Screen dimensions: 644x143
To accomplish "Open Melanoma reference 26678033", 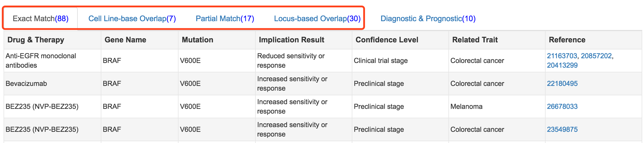I will (562, 107).
